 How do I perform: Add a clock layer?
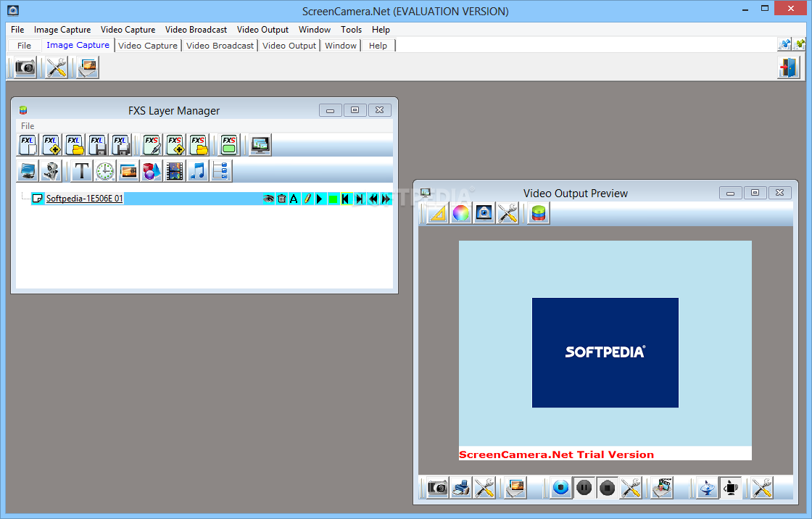coord(105,171)
